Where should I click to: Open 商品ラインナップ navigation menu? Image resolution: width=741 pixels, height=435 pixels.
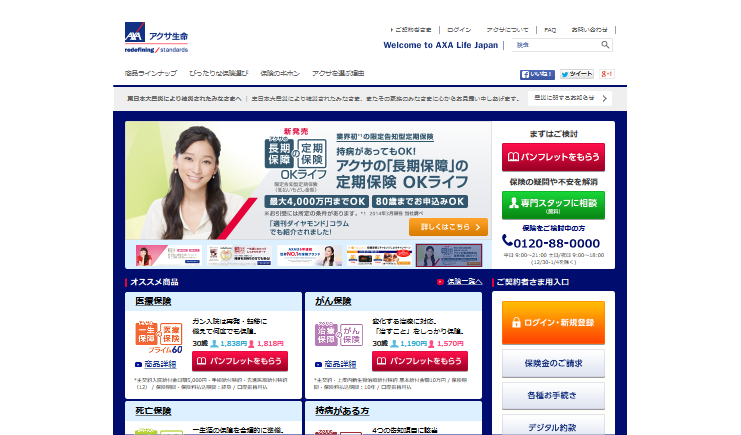(151, 73)
